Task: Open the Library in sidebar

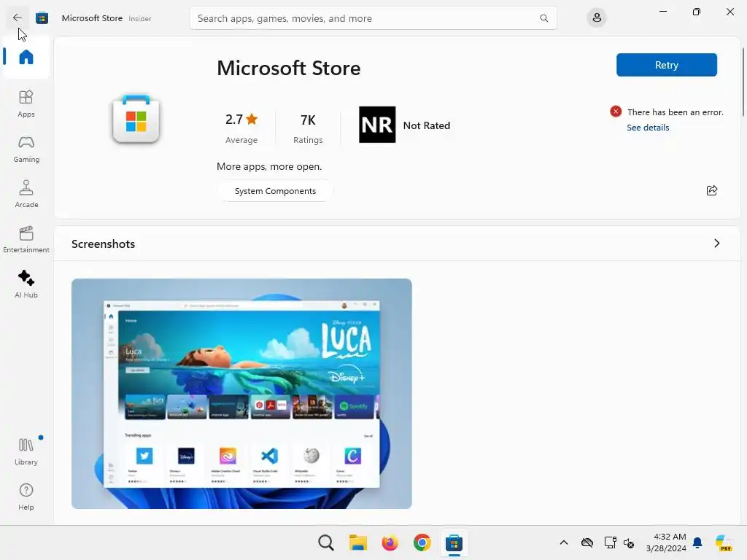Action: tap(26, 451)
